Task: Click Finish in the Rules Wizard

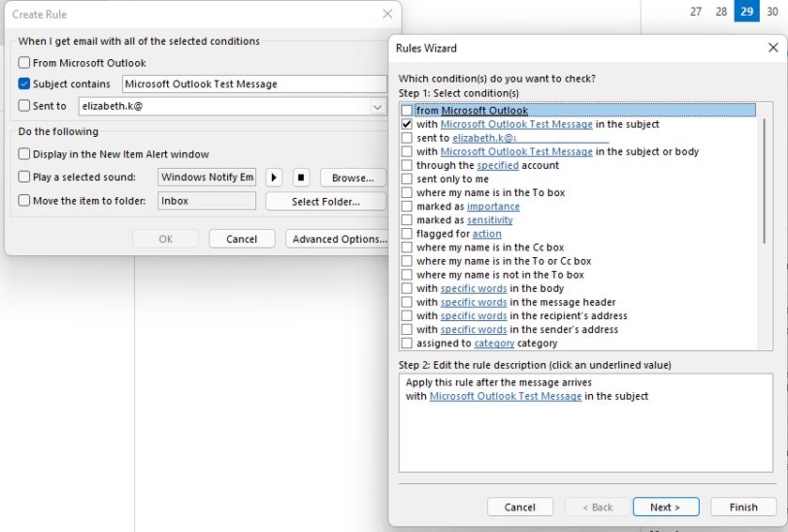Action: click(743, 507)
